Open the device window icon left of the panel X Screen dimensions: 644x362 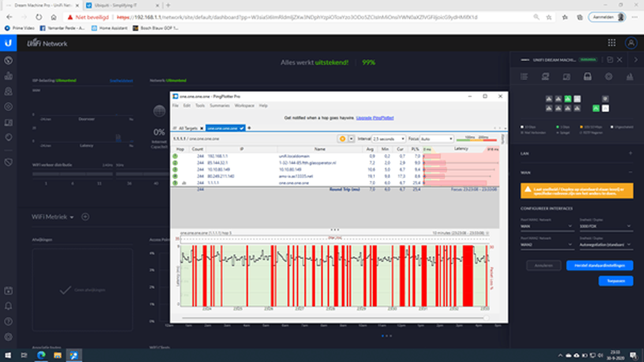tap(610, 60)
